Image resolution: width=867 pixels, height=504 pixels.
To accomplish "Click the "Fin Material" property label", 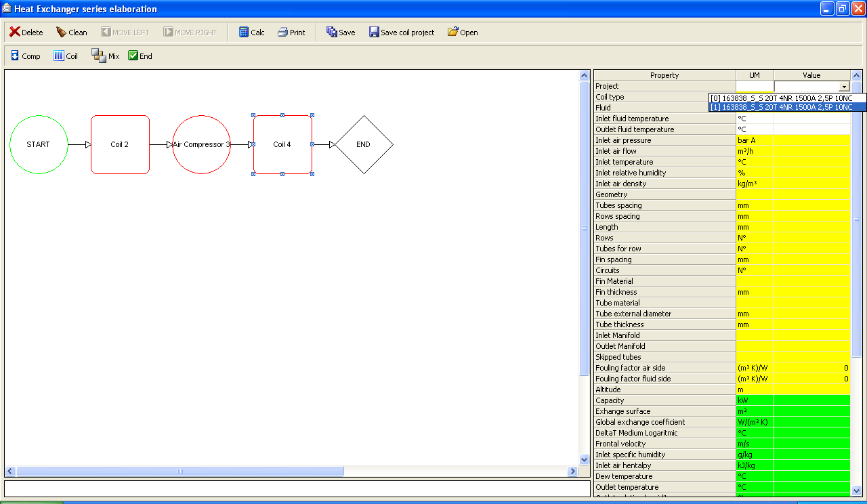I will 614,281.
